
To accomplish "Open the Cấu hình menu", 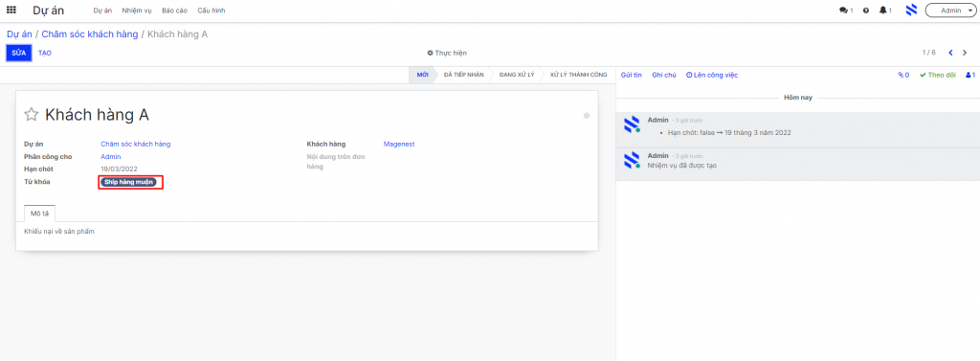I will [x=212, y=11].
